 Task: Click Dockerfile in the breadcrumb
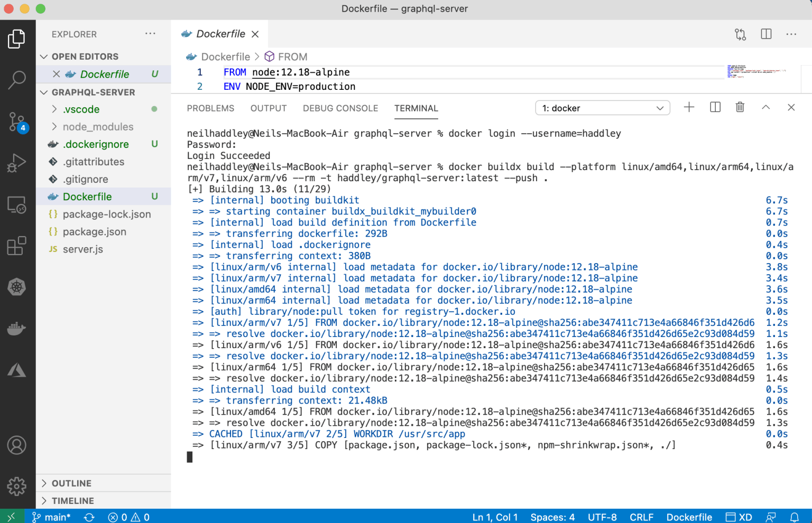[x=225, y=57]
